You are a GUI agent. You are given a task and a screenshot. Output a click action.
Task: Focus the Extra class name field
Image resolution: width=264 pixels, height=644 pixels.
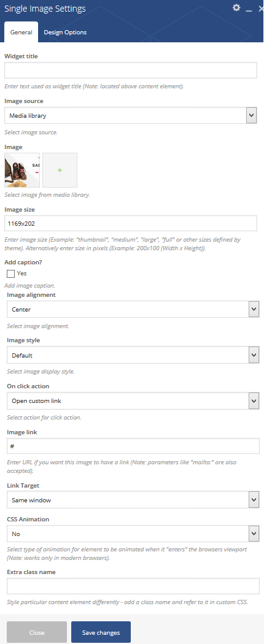coord(133,586)
